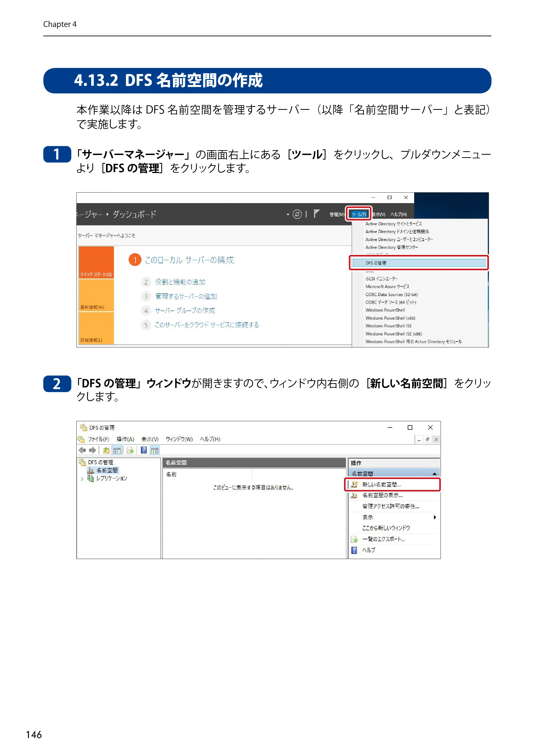Screen dimensions: 535x756
Task: Select Windows PowerShell ISE (x86) entry
Action: click(x=393, y=334)
